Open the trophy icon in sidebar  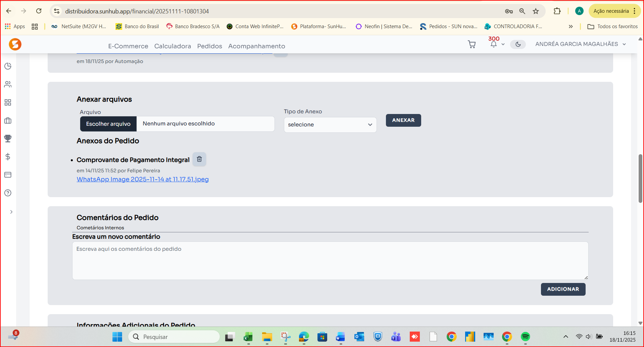(x=8, y=138)
